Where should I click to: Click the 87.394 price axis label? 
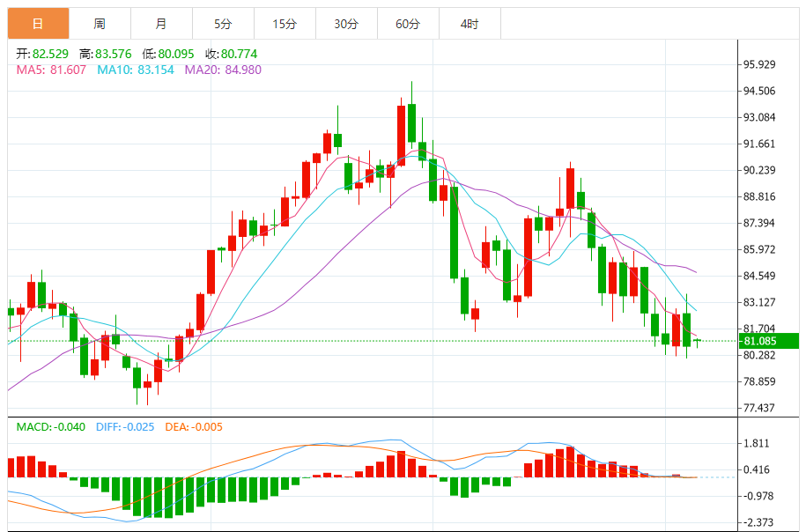759,223
